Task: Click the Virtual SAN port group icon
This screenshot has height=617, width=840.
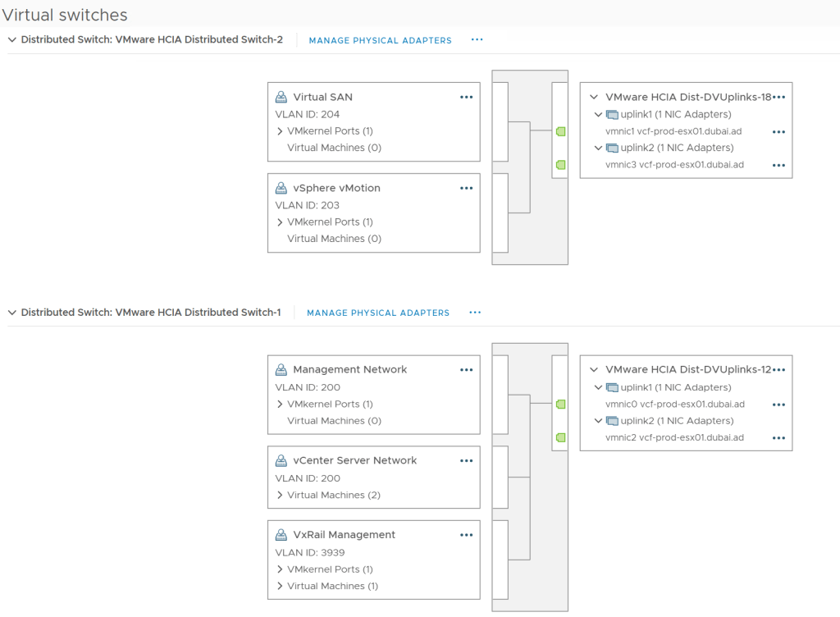Action: (281, 97)
